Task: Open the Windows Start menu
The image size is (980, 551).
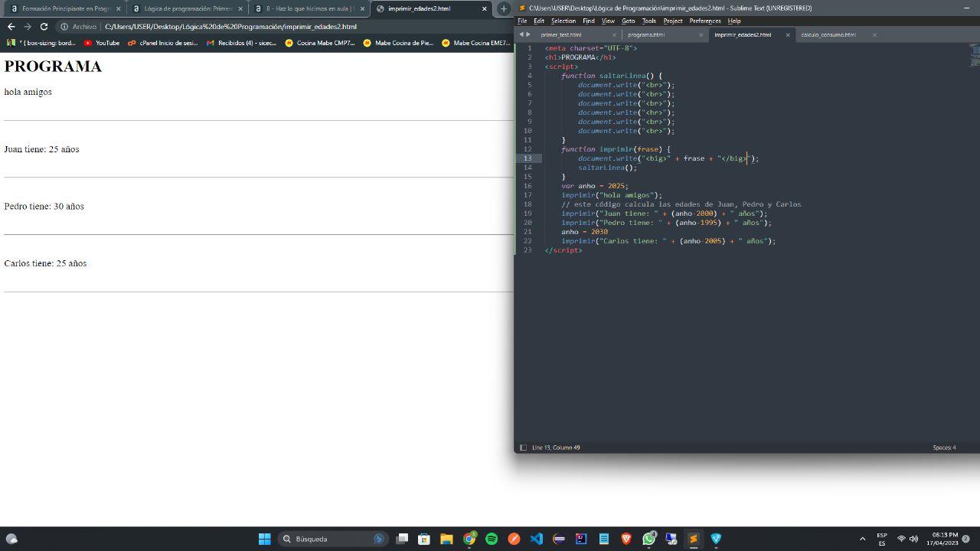Action: [264, 539]
